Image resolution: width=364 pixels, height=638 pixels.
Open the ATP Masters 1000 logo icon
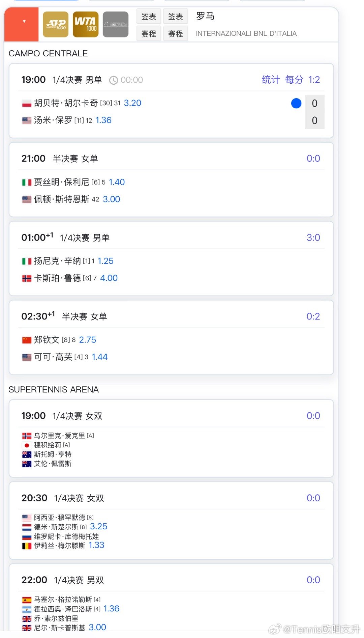(x=56, y=24)
